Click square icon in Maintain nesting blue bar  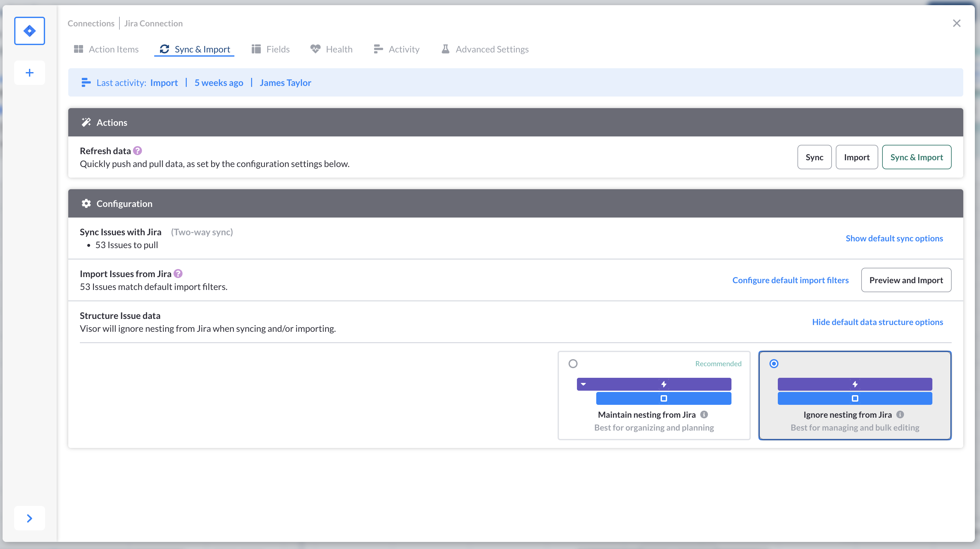(x=664, y=398)
